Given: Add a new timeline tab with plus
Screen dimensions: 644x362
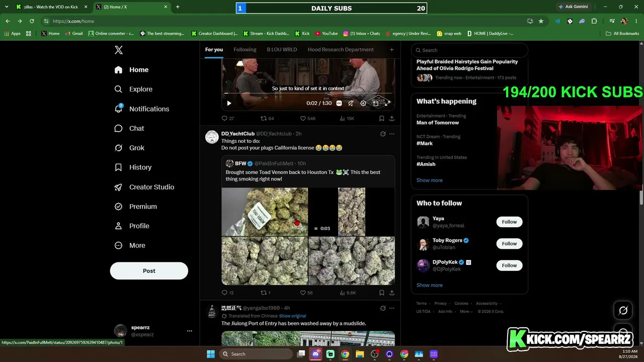Looking at the screenshot, I should tap(391, 49).
